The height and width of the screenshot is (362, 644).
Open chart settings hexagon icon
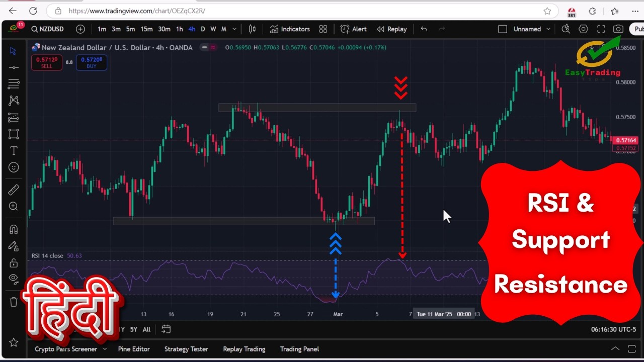[x=583, y=29]
